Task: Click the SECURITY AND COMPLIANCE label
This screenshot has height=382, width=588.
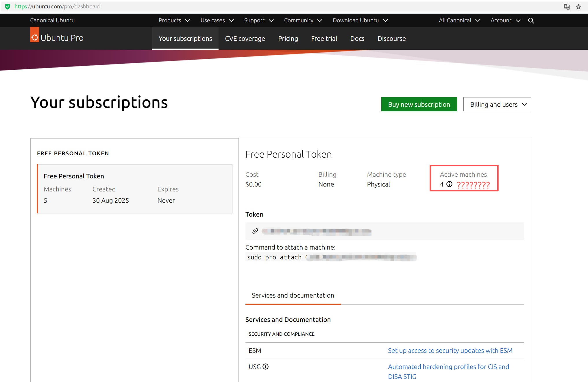Action: coord(281,334)
